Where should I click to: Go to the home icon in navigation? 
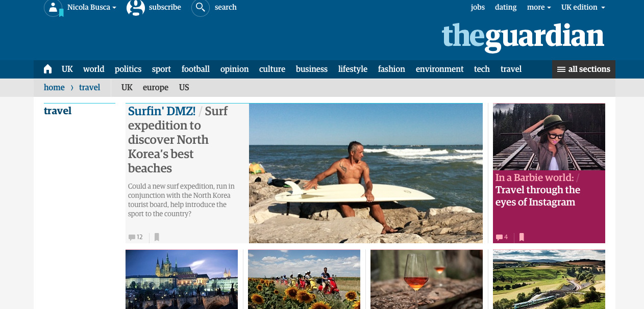48,69
